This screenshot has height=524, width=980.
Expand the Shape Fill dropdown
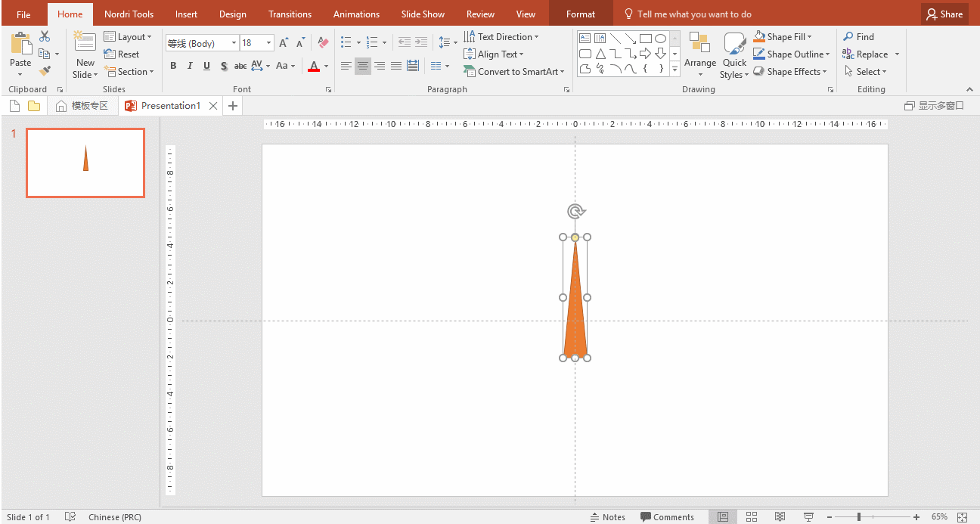tap(809, 37)
